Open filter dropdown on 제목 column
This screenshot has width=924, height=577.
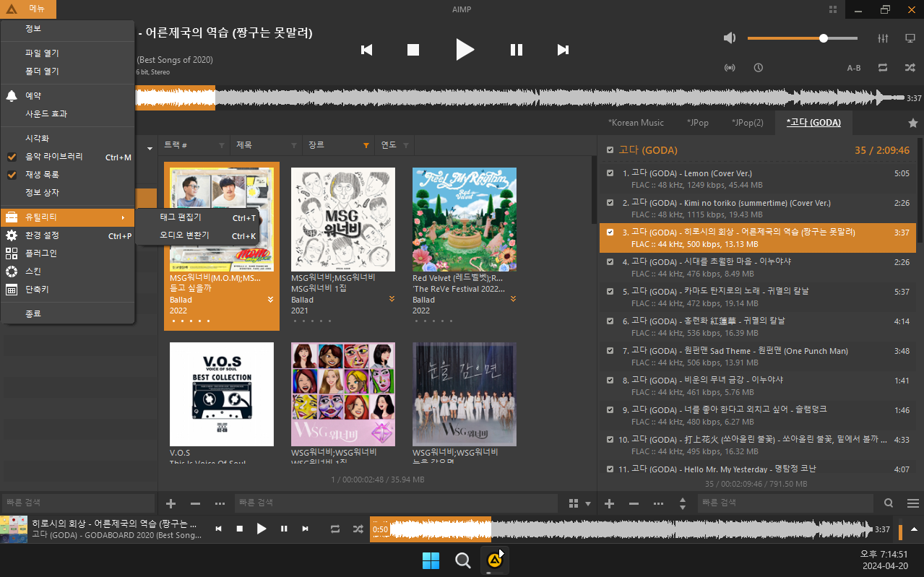tap(293, 146)
